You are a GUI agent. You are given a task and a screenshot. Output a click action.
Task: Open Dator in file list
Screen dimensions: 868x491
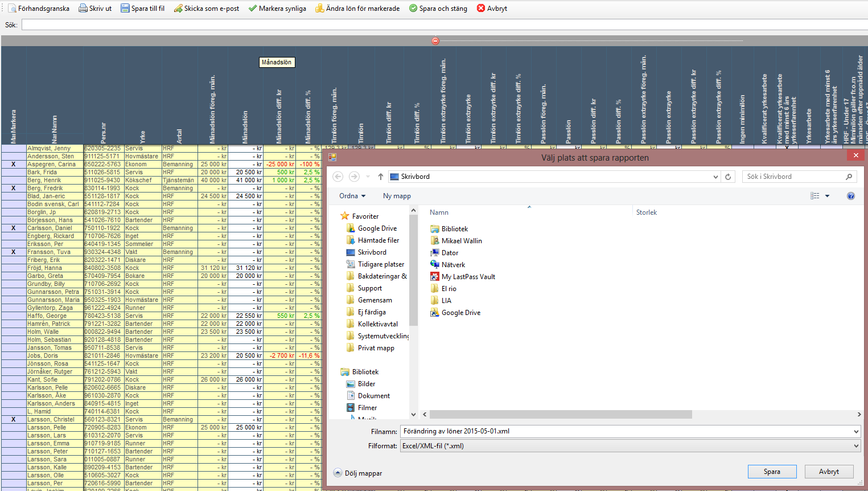coord(444,253)
